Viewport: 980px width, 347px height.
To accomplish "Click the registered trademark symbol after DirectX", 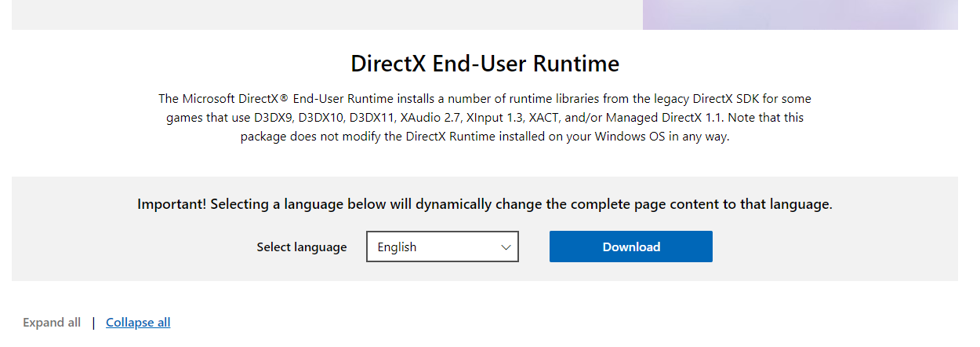I will pyautogui.click(x=285, y=99).
